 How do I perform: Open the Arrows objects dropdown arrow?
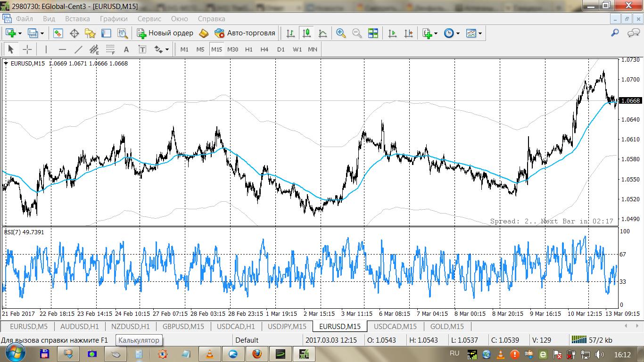pyautogui.click(x=167, y=49)
